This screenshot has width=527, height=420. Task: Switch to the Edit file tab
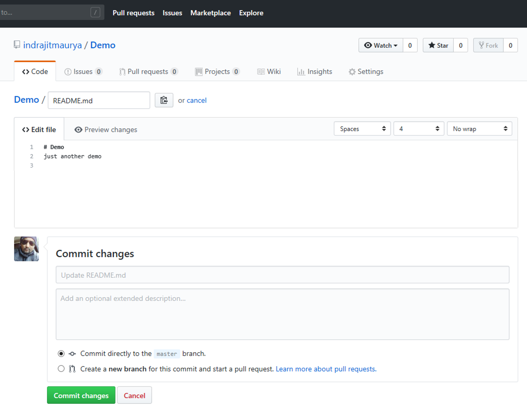click(39, 130)
